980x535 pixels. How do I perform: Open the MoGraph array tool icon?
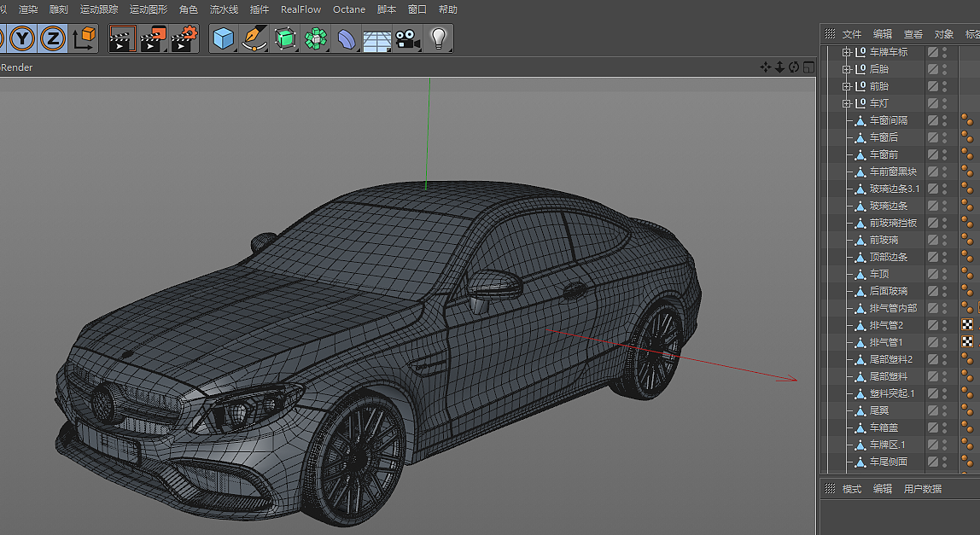tap(315, 38)
